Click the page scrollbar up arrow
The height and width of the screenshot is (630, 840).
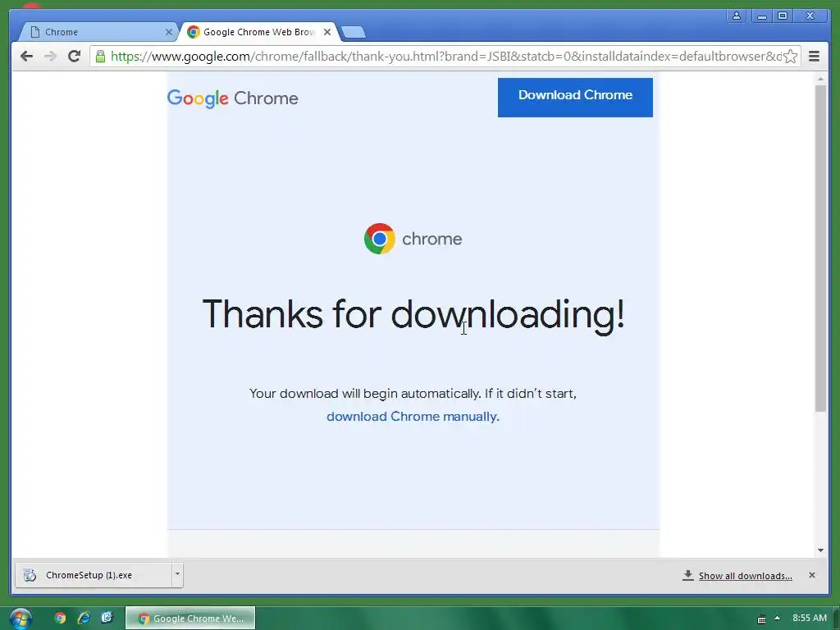[820, 79]
